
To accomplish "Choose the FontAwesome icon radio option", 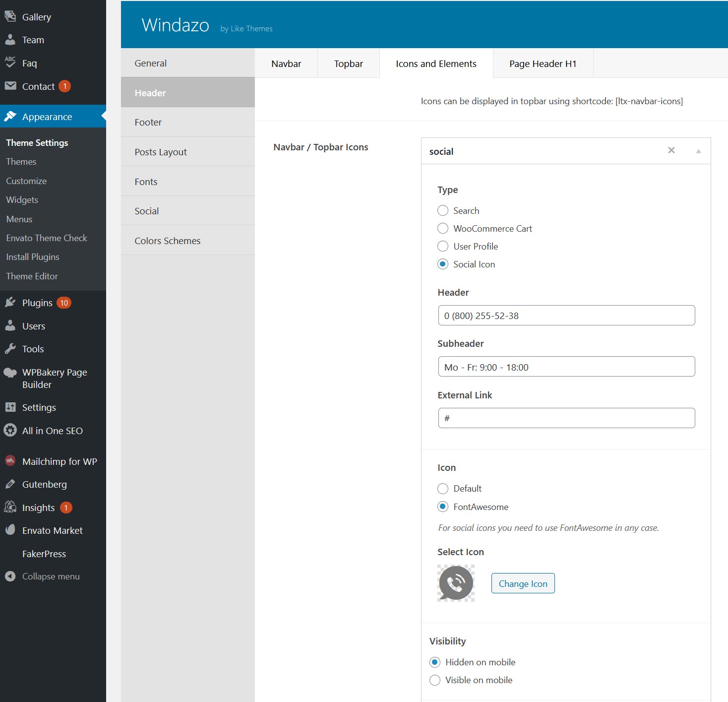I will 443,507.
